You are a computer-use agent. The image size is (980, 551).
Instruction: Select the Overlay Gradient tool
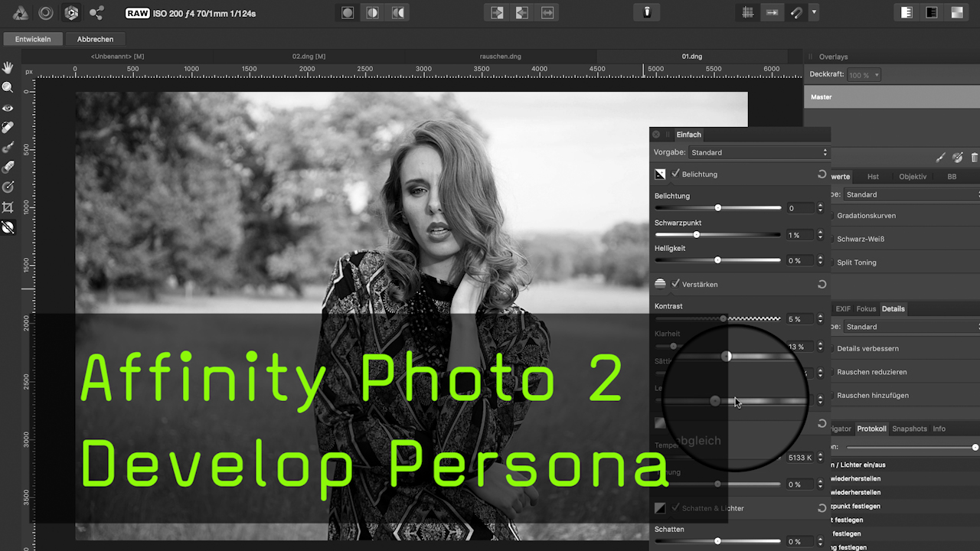coord(8,187)
